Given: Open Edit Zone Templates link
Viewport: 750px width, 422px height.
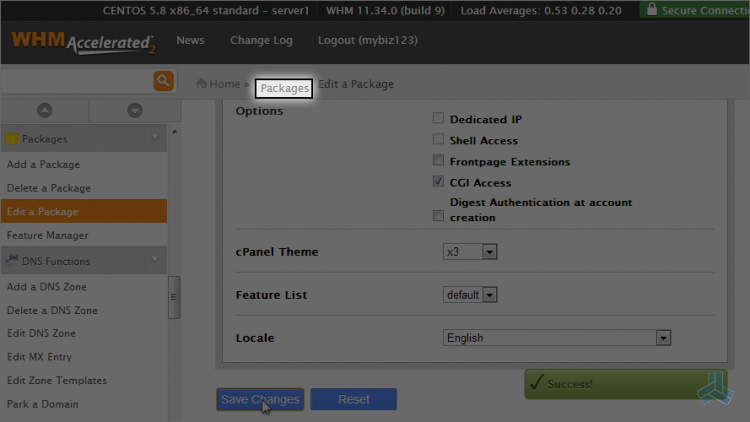Looking at the screenshot, I should (x=57, y=380).
